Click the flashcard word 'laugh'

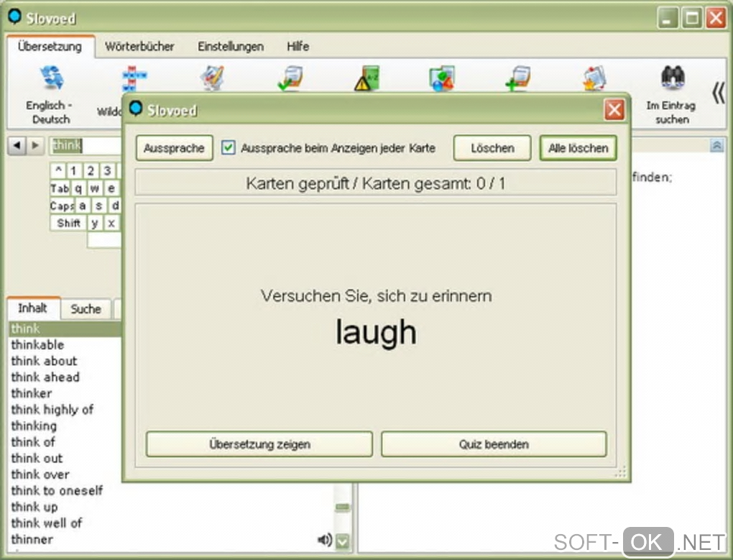[x=376, y=332]
